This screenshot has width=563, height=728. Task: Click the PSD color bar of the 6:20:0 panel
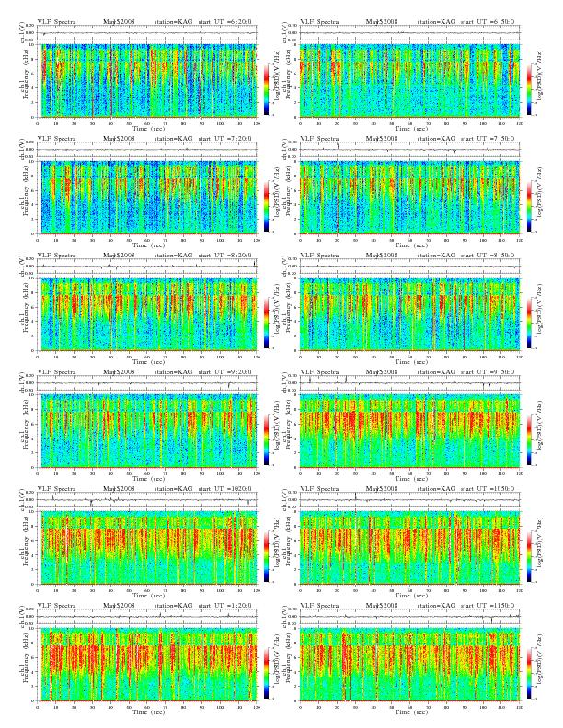coord(266,89)
